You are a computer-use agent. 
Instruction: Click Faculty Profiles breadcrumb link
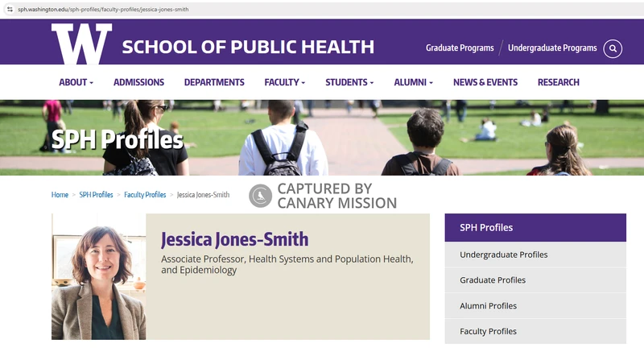coord(145,195)
